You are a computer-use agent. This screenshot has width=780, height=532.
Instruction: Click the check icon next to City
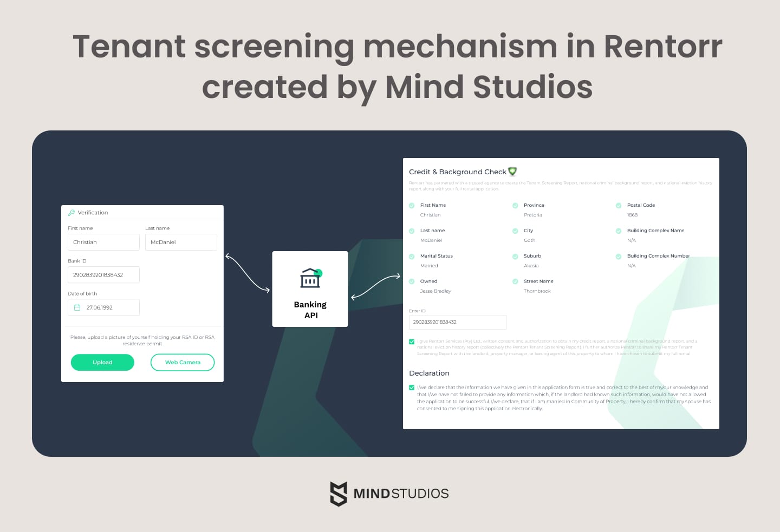515,231
